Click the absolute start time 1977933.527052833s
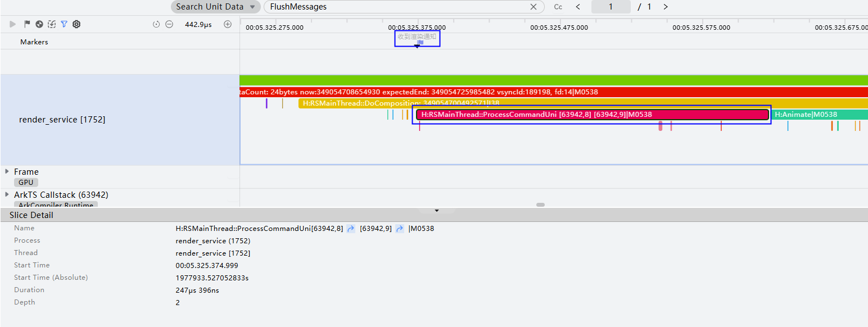The image size is (868, 327). (x=212, y=278)
